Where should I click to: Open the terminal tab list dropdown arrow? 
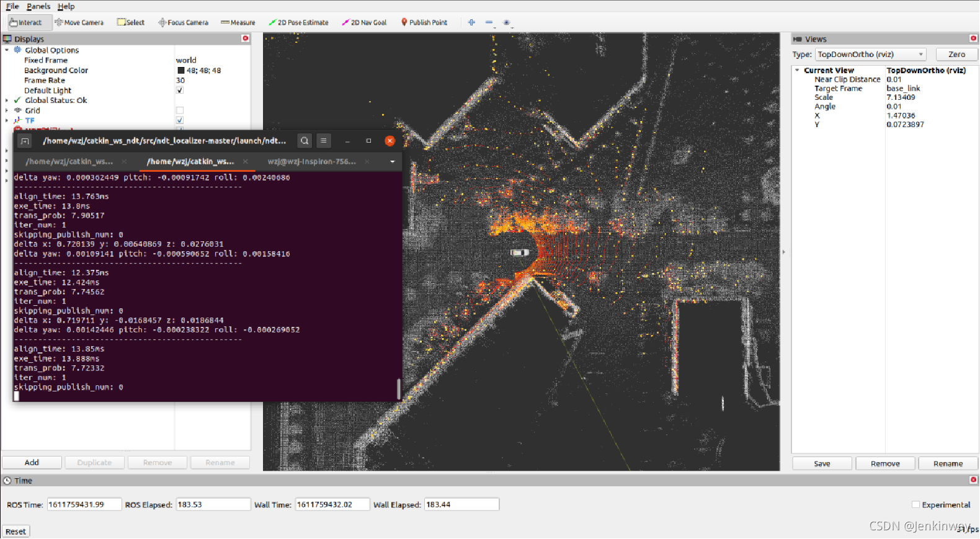(392, 161)
